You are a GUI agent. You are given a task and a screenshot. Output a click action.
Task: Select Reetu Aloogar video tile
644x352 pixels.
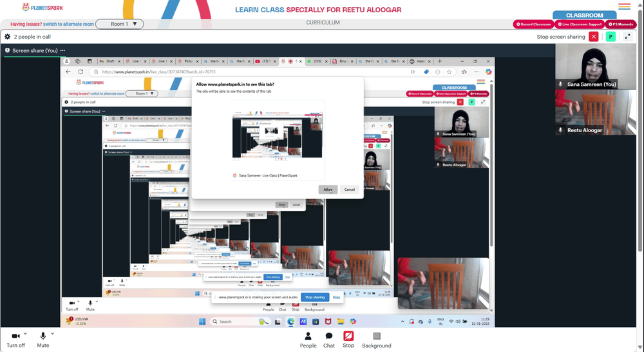pyautogui.click(x=596, y=112)
